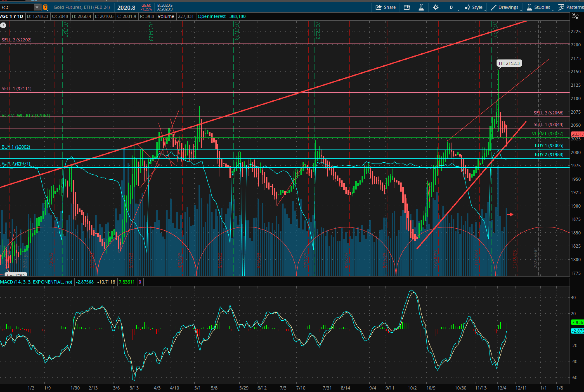The height and width of the screenshot is (392, 584).
Task: Click the BUY 2 ($1988) label on right
Action: [x=549, y=154]
